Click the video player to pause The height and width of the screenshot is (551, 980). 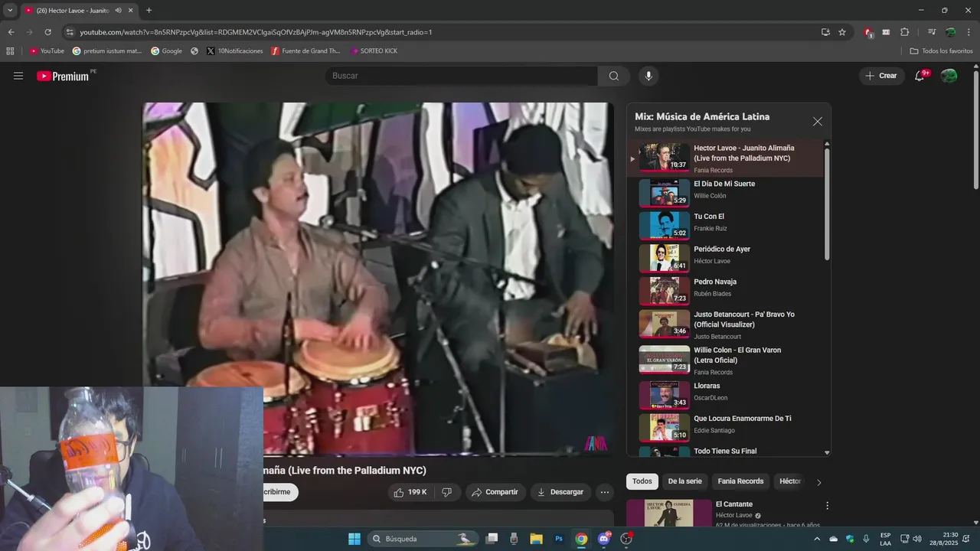click(x=378, y=279)
